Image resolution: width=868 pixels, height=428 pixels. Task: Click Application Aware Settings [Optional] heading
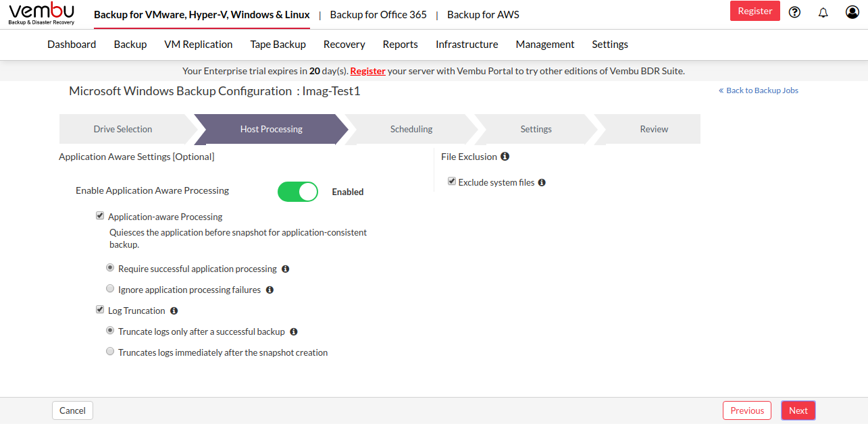click(136, 157)
